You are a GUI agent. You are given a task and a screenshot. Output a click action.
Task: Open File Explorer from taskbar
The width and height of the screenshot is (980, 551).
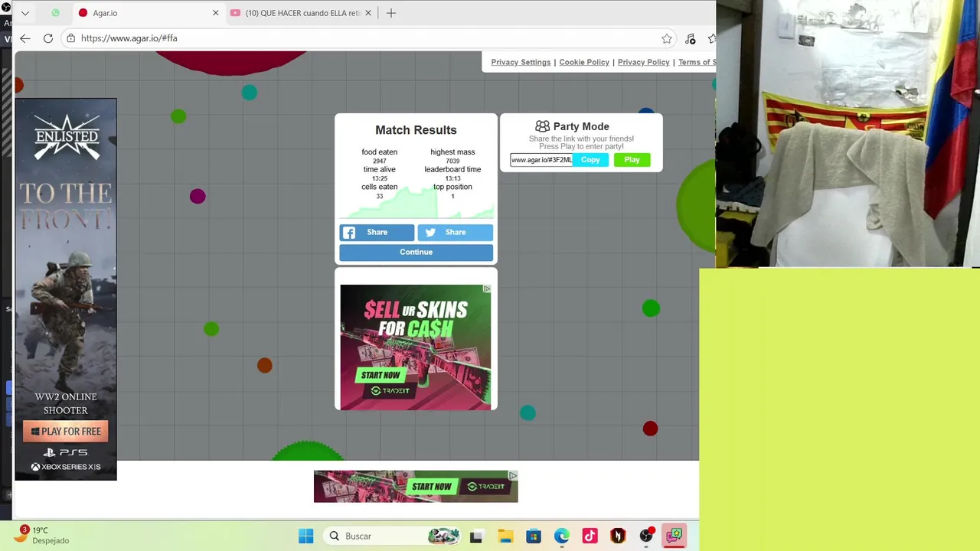tap(505, 536)
